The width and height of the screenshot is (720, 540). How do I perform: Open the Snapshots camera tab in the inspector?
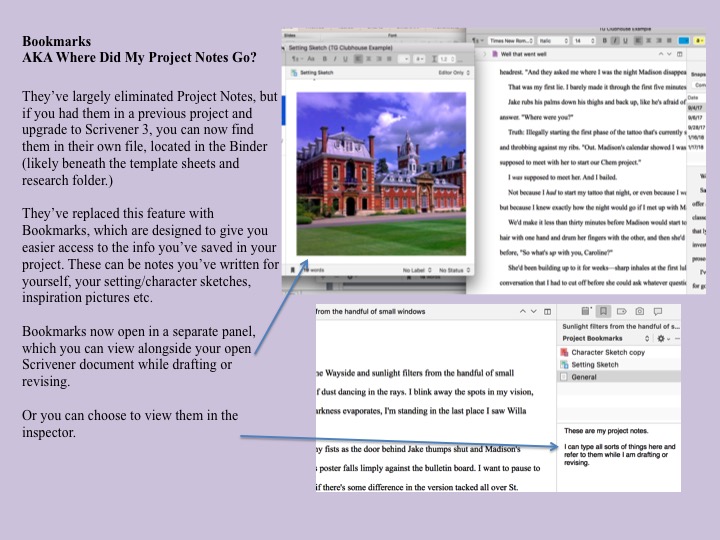point(640,311)
